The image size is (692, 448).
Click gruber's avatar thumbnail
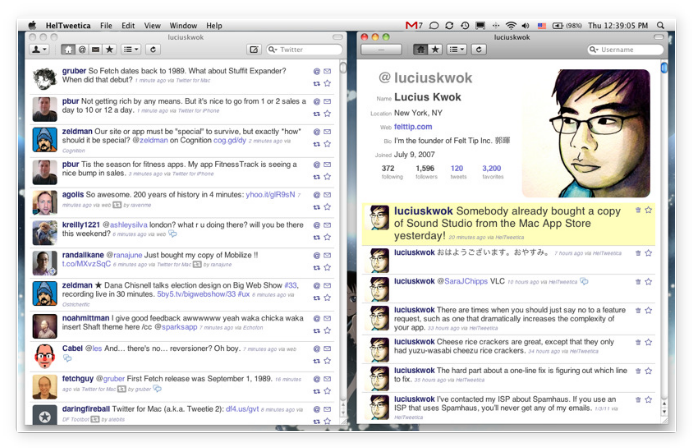pos(45,79)
